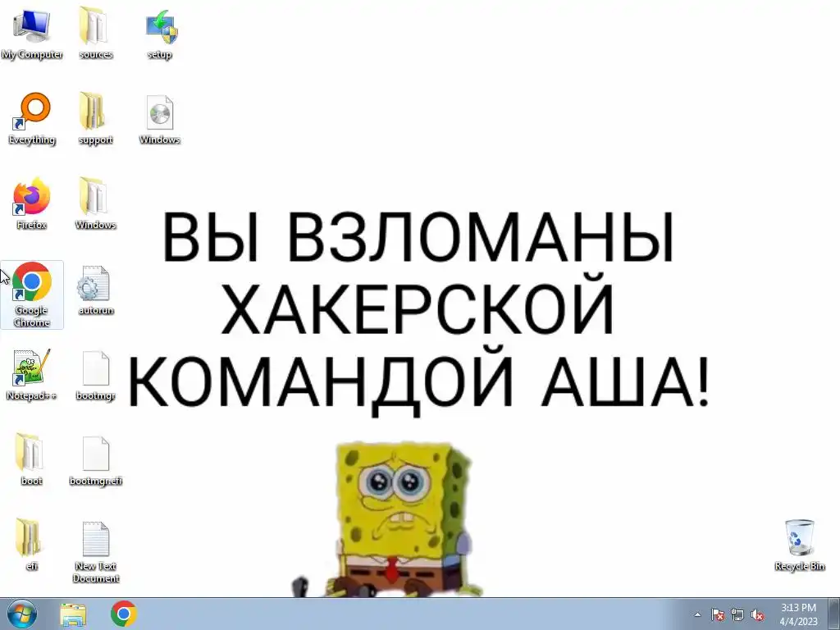Select the bootmgr file icon
840x630 pixels.
click(x=95, y=374)
